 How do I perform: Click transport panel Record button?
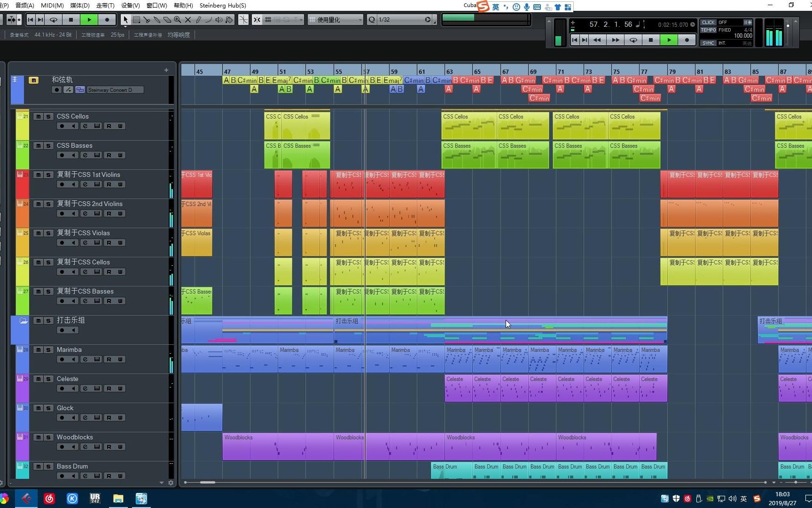tap(687, 40)
